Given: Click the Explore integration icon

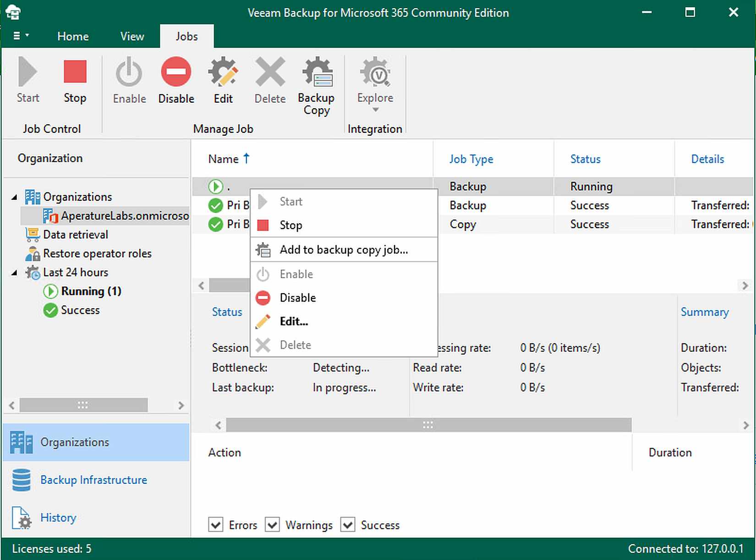Looking at the screenshot, I should pyautogui.click(x=375, y=71).
